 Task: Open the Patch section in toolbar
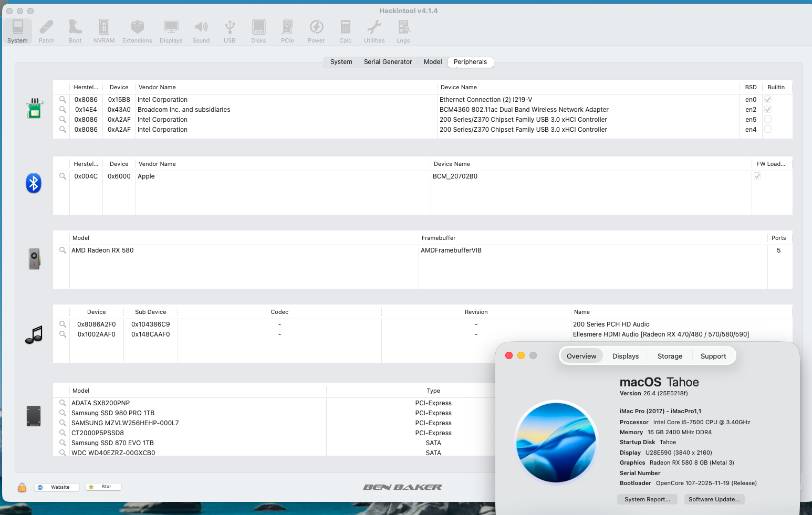pyautogui.click(x=46, y=31)
